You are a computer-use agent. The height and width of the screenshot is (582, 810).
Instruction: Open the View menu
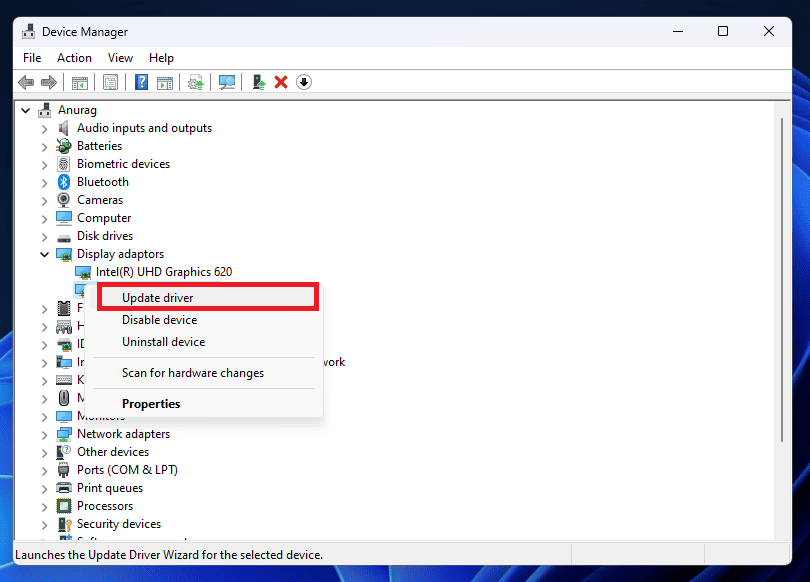pyautogui.click(x=120, y=58)
